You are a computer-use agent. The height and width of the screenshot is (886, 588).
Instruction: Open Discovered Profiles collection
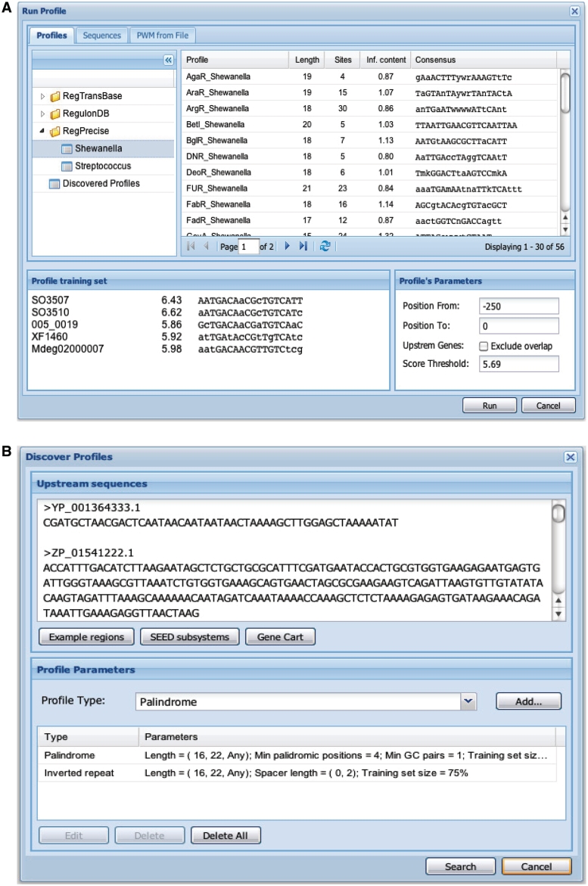point(101,183)
